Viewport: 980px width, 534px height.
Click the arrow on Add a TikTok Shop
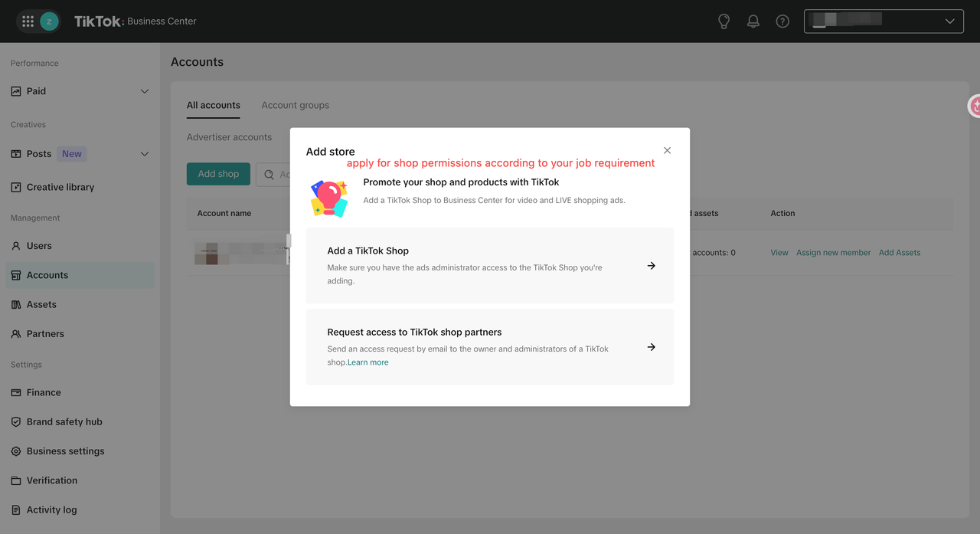pos(652,266)
